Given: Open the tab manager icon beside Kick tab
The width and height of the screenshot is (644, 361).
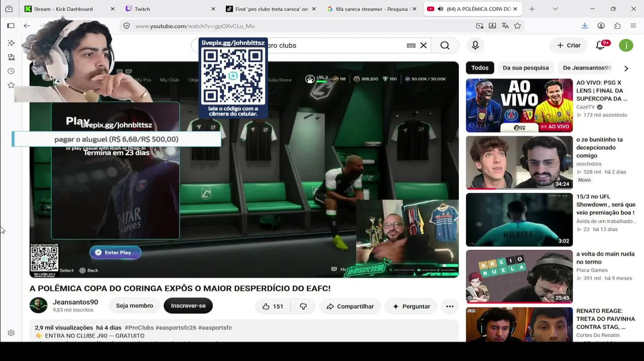Looking at the screenshot, I should click(x=9, y=9).
